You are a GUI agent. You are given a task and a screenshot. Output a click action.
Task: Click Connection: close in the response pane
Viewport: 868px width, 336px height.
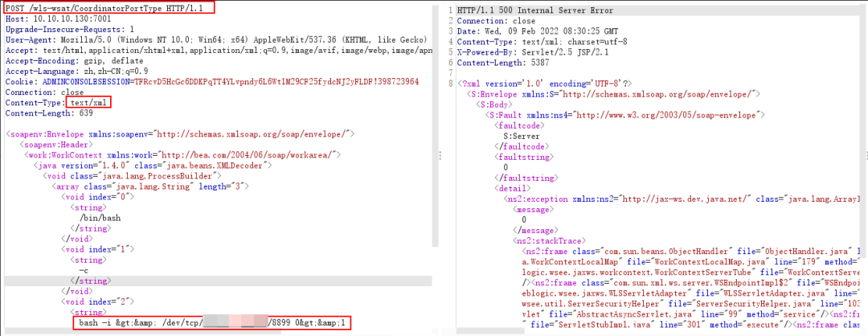(497, 20)
